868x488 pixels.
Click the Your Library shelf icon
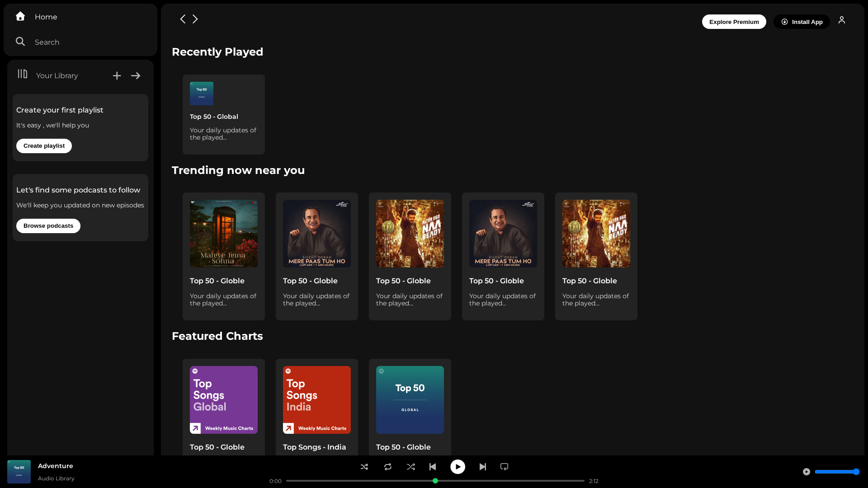23,74
